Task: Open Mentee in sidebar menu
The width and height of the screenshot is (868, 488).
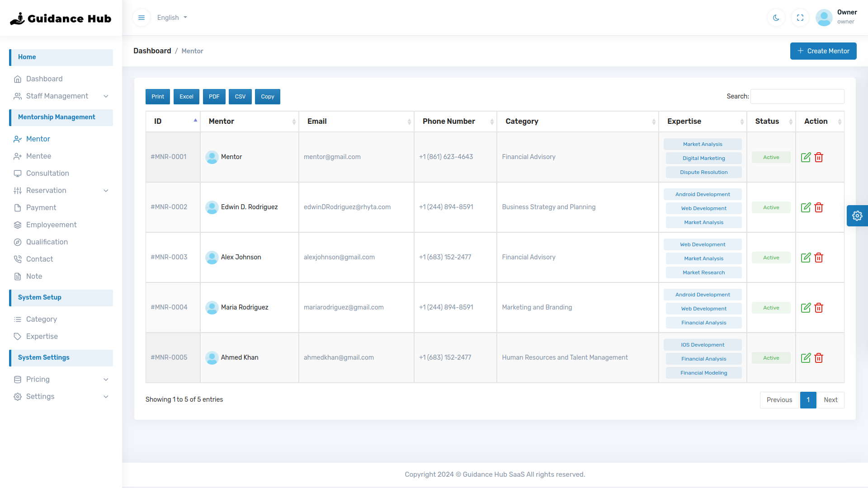Action: [x=38, y=156]
